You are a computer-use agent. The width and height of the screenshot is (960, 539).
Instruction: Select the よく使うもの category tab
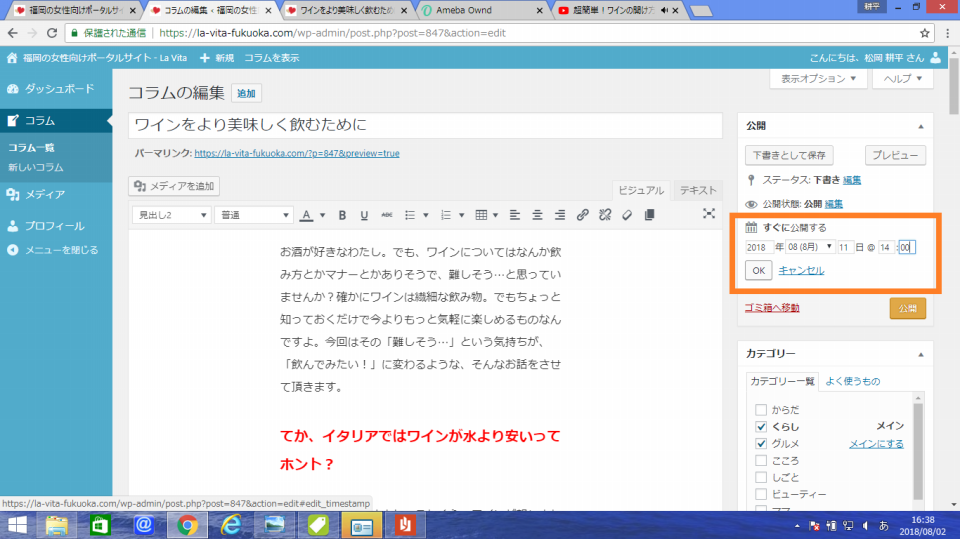pyautogui.click(x=852, y=381)
